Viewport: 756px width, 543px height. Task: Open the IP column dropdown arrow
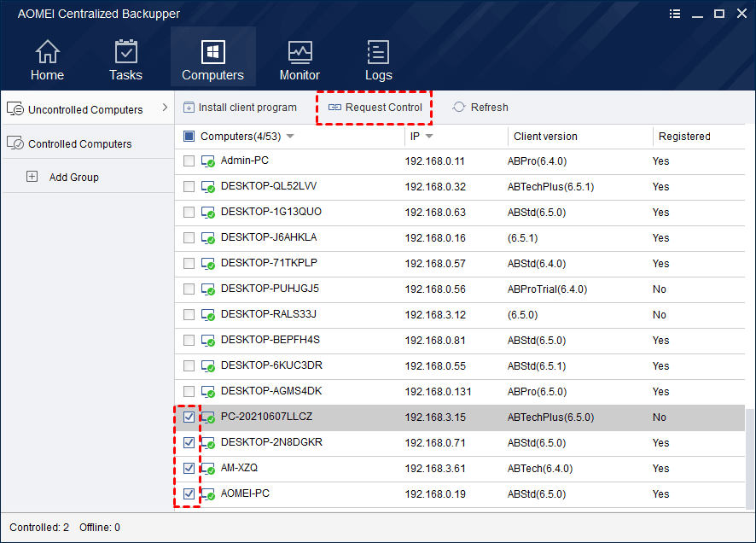pyautogui.click(x=429, y=137)
